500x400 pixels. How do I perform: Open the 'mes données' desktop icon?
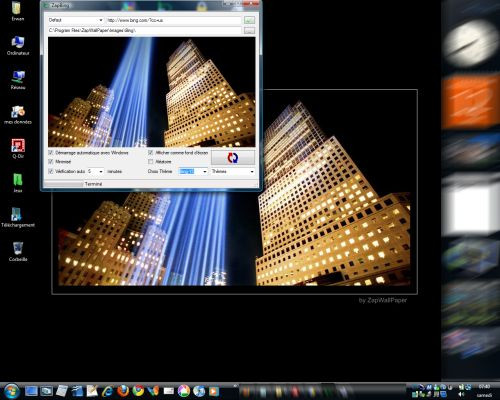click(18, 115)
